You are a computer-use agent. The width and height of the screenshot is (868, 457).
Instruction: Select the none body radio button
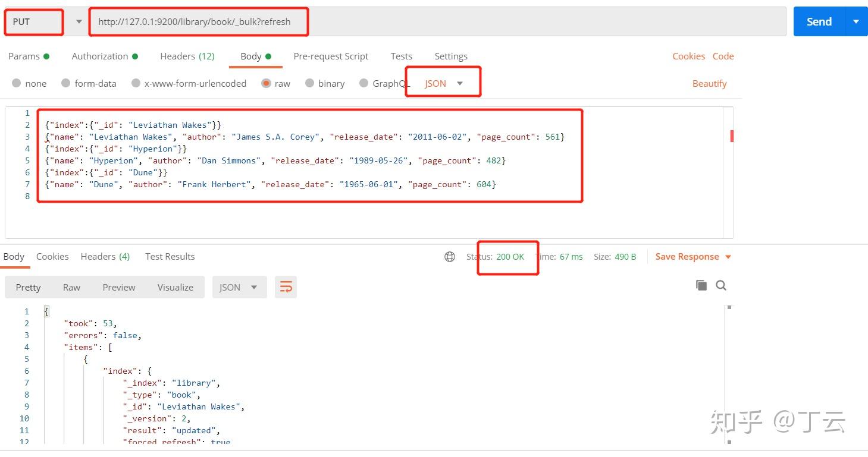pos(16,83)
